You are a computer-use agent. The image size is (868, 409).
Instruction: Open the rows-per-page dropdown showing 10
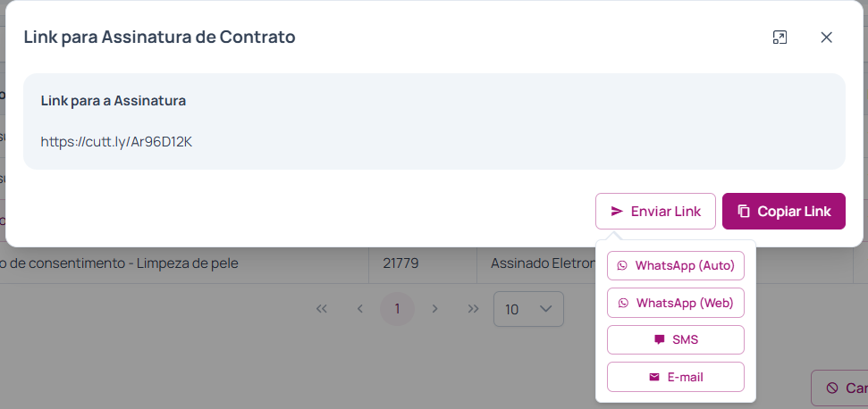point(528,309)
